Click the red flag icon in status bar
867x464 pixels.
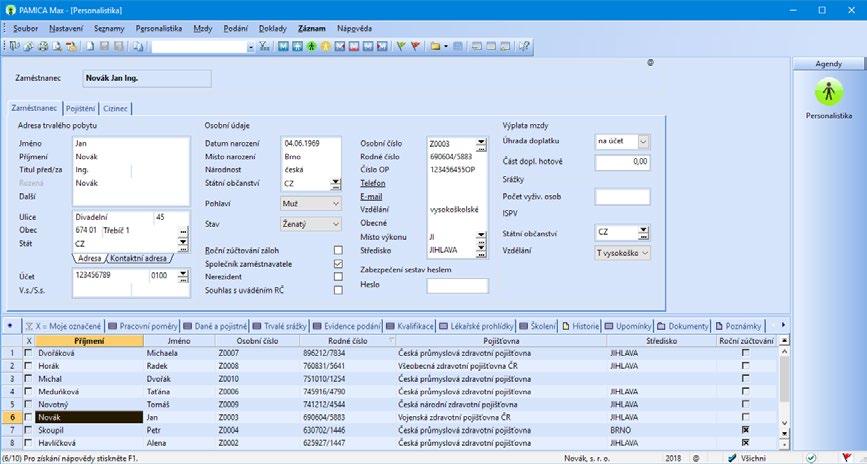click(846, 458)
